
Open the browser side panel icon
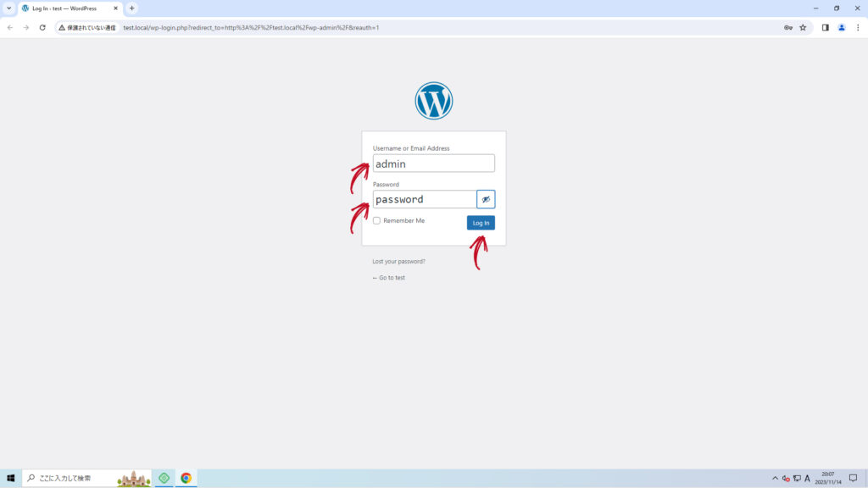[x=825, y=28]
